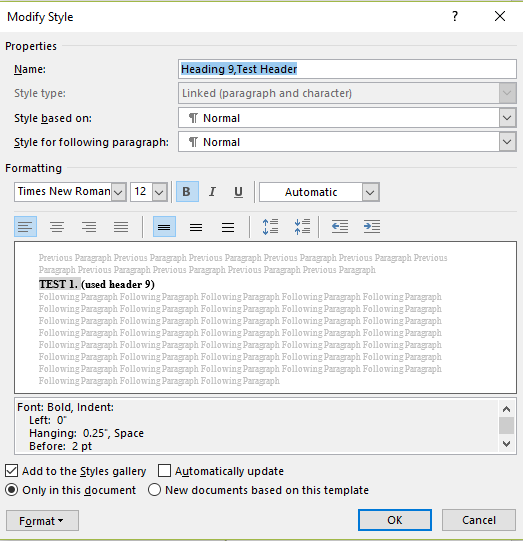Viewport: 523px width, 541px height.
Task: Open the Automatic font color picker
Action: pos(319,192)
